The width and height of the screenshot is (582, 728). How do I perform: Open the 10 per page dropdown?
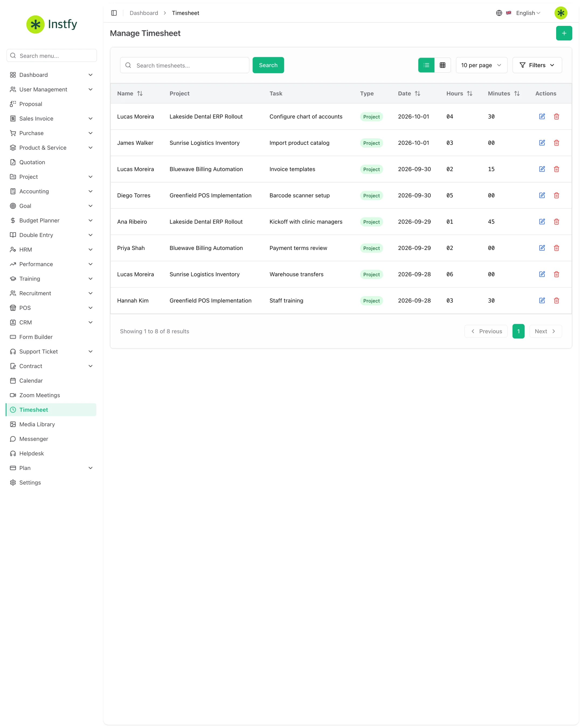pyautogui.click(x=481, y=65)
